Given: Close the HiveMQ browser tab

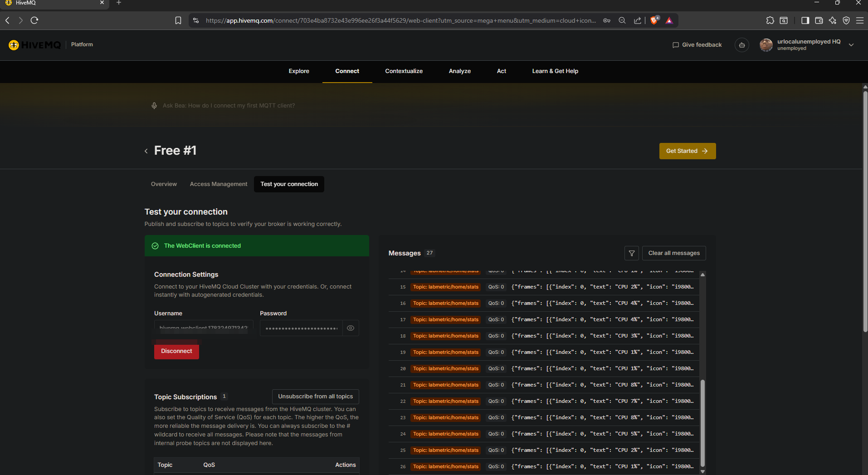Looking at the screenshot, I should pos(102,3).
